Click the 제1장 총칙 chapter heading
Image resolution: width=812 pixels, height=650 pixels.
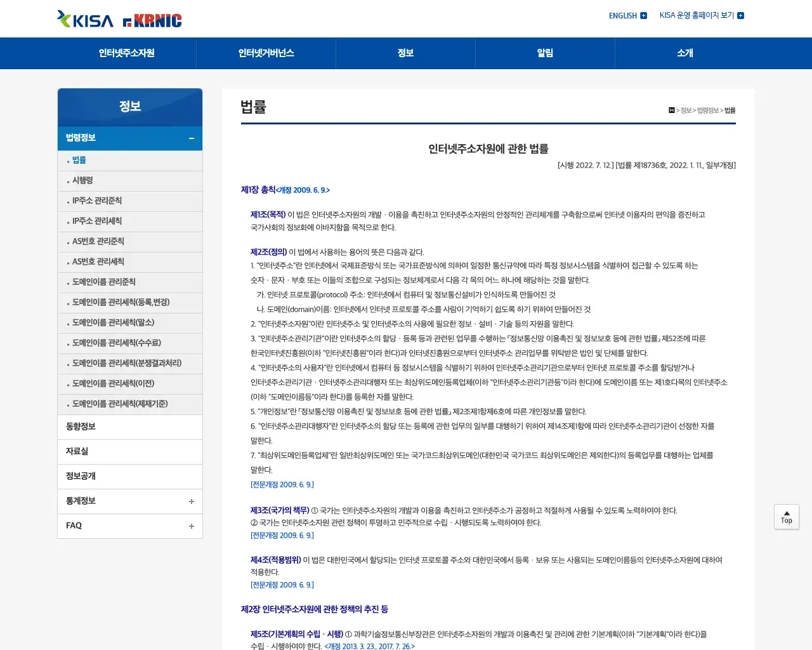pyautogui.click(x=285, y=190)
